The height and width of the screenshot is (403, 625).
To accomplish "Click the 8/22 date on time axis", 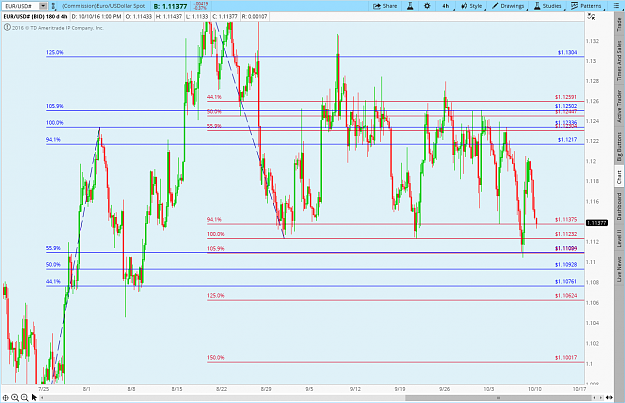I will tap(221, 389).
